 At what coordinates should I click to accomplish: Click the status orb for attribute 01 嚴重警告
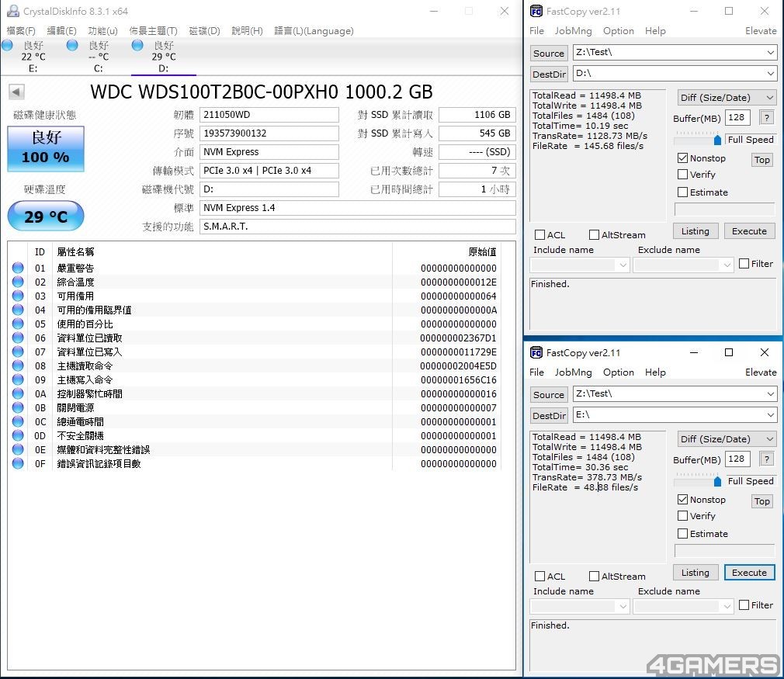tap(18, 268)
